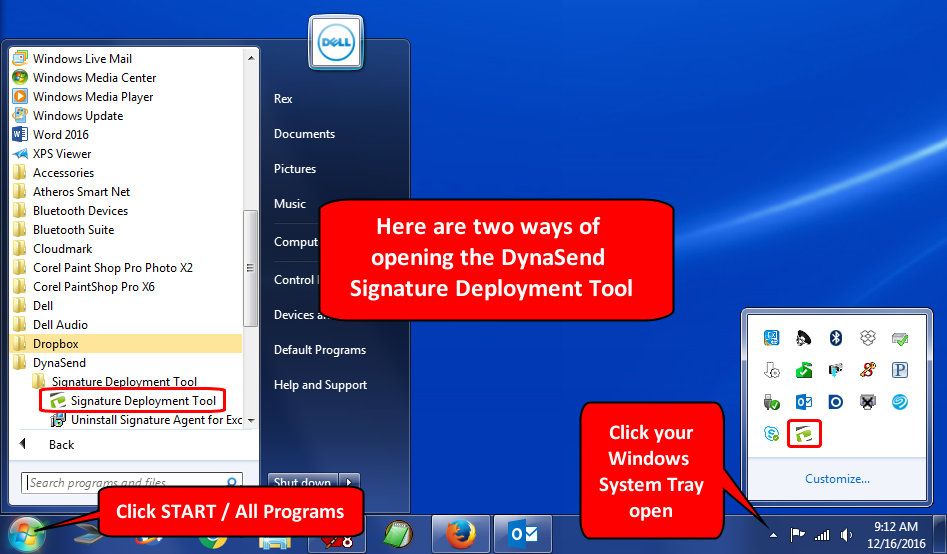This screenshot has height=554, width=947.
Task: Click the programs list scrollbar down arrow
Action: (x=251, y=420)
